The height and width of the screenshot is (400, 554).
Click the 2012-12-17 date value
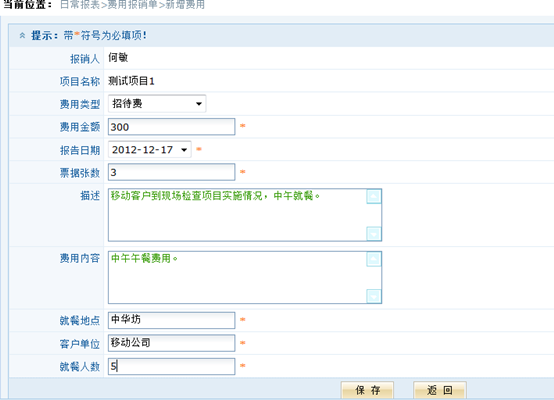click(142, 150)
